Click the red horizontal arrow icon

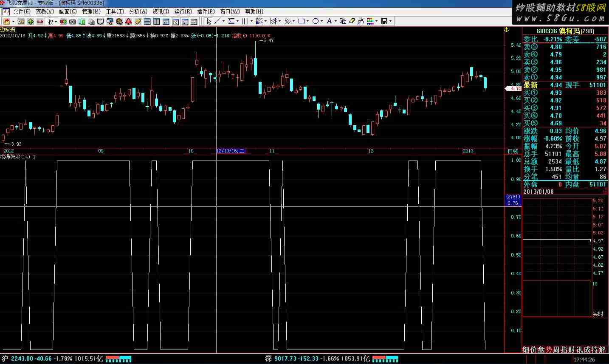click(40, 21)
